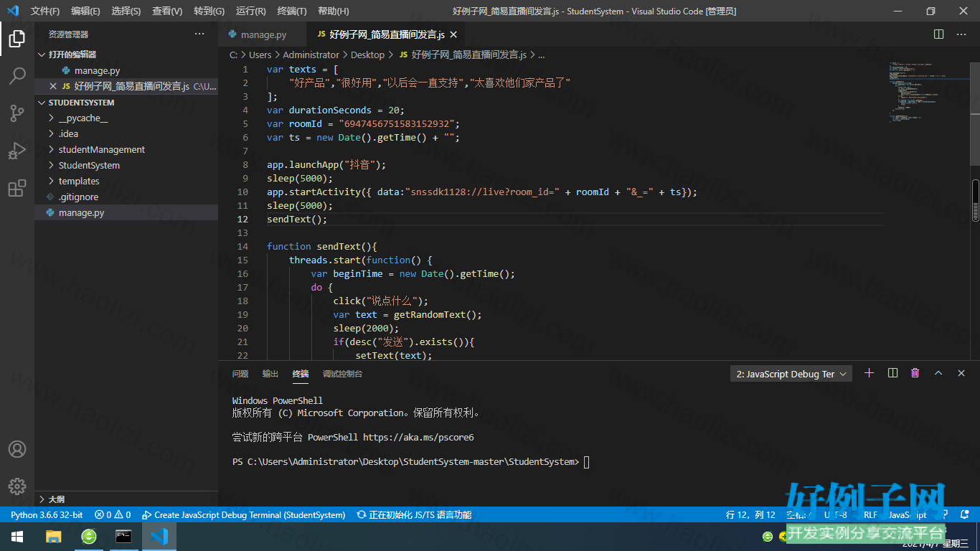
Task: Click Administrator in the breadcrumb path
Action: tap(311, 55)
